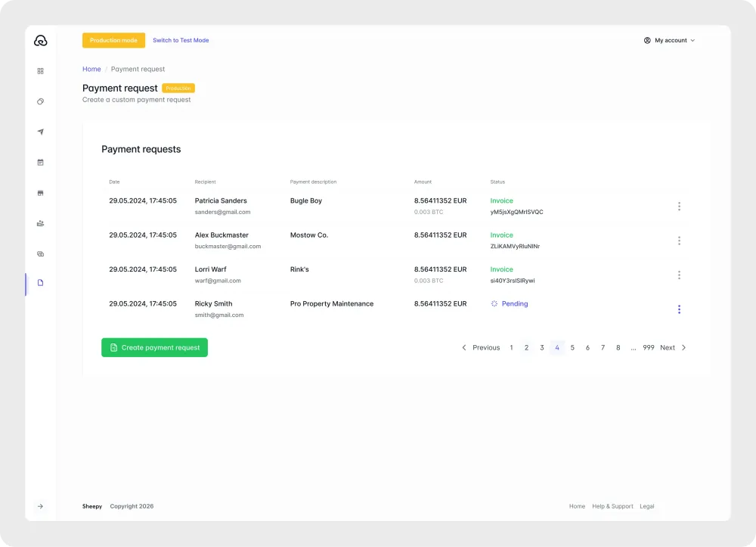Open options menu for Ricky Smith row
This screenshot has width=756, height=547.
coord(680,309)
